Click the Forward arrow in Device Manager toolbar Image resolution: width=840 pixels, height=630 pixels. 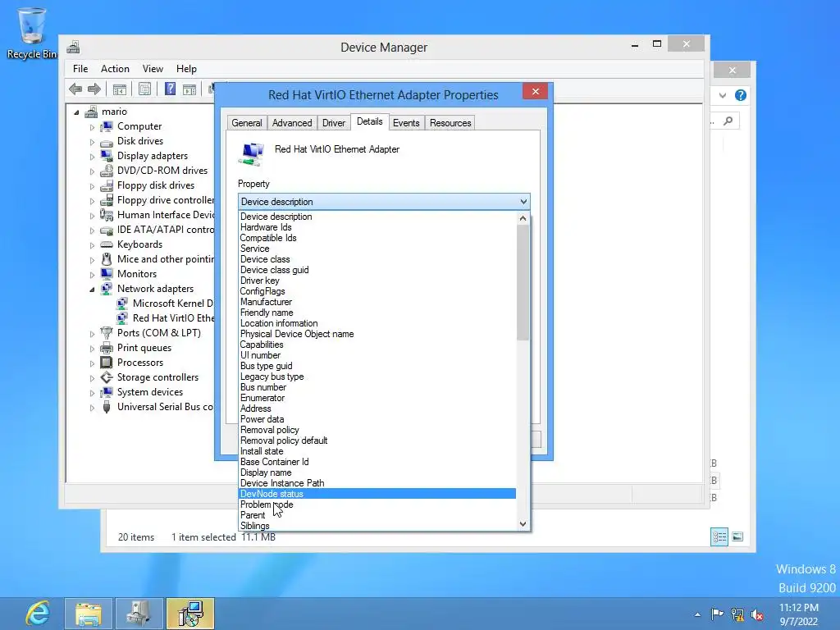coord(94,89)
